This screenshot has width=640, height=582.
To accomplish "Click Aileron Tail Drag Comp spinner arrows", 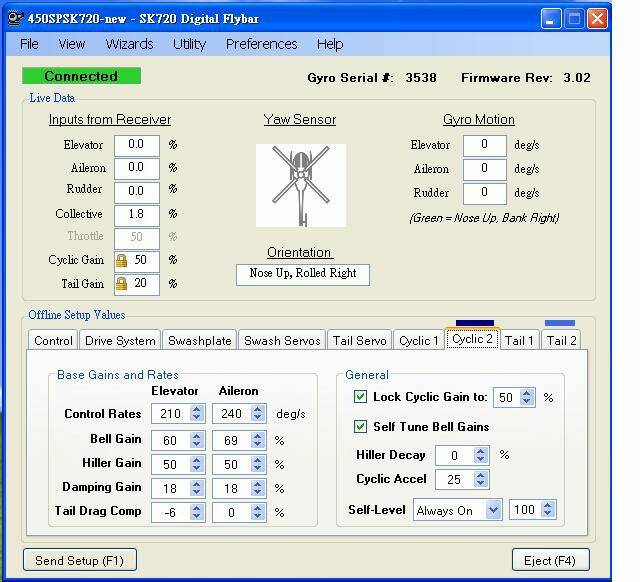I will (258, 512).
